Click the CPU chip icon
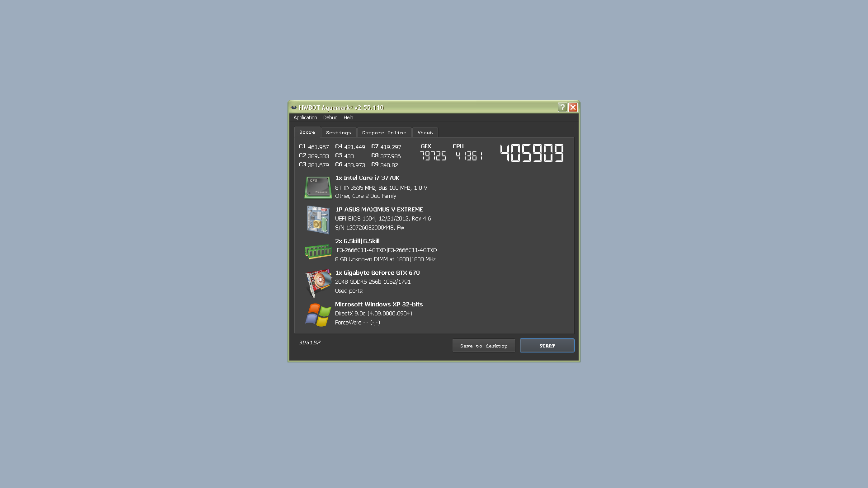Viewport: 868px width, 488px height. [318, 188]
